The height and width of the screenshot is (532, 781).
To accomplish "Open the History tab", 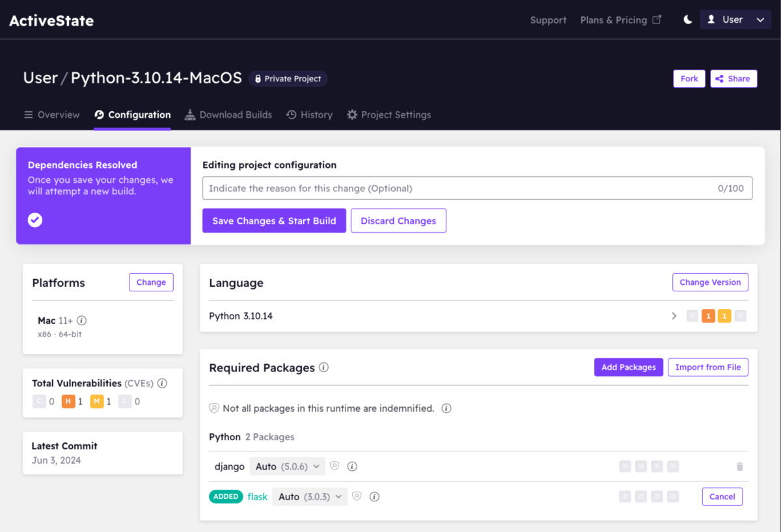I will pos(309,114).
